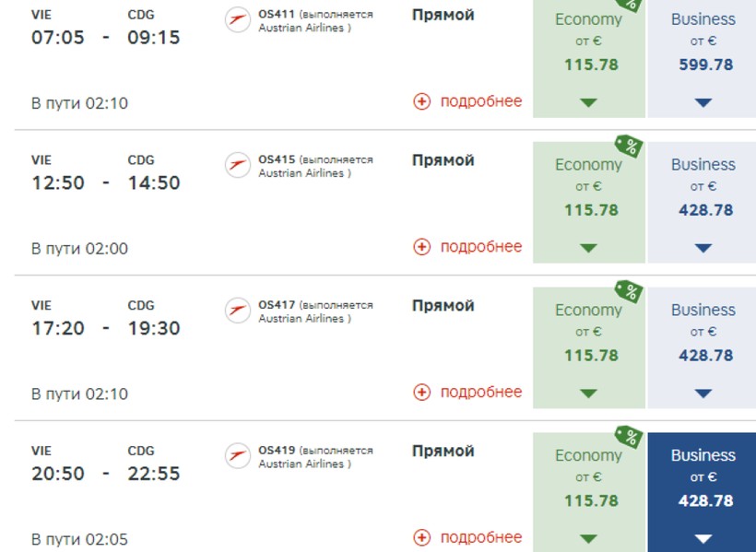
Task: Click the Austrian Airlines logo for OS415
Action: [x=238, y=165]
